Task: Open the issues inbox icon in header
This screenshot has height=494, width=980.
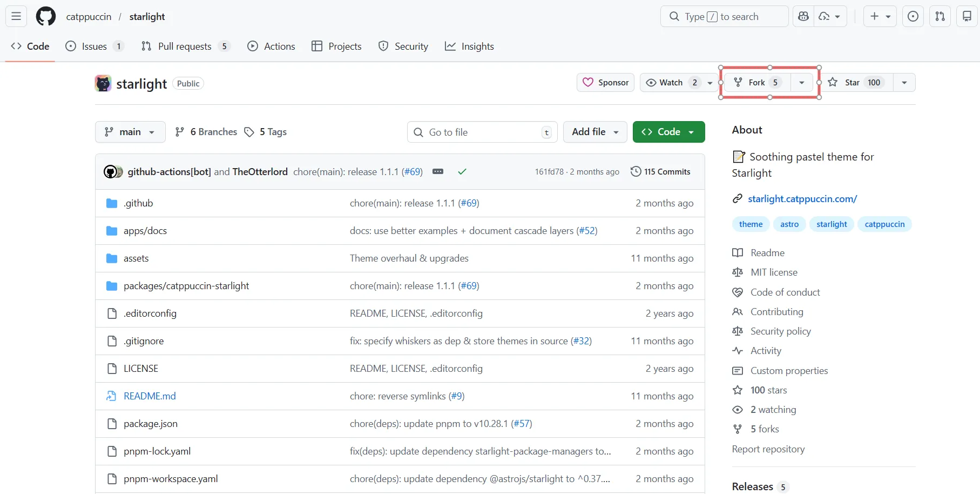Action: tap(913, 16)
